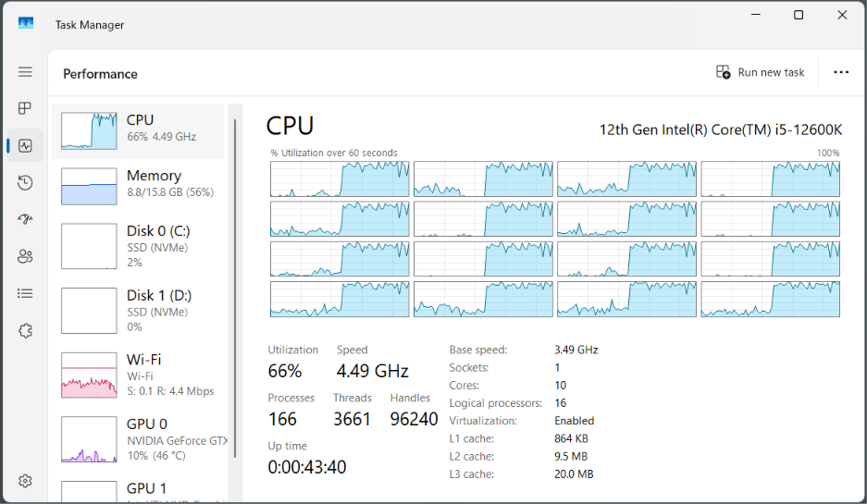This screenshot has height=504, width=867.
Task: Click the resource list vertical scrollbar
Action: (235, 288)
